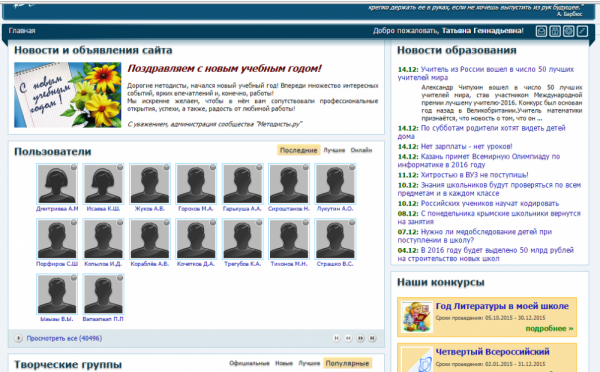Screen dimensions: 600x372
Task: Open news Нужно ли медобследование детей
Action: 475,236
